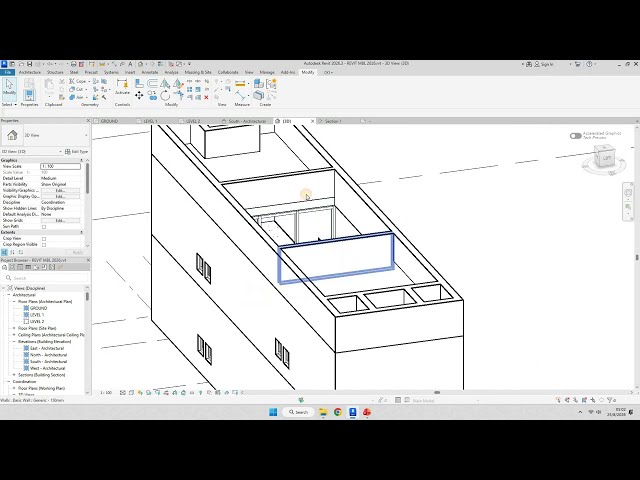Click the Properties panel vertical scrollbar
640x480 pixels.
(87, 179)
